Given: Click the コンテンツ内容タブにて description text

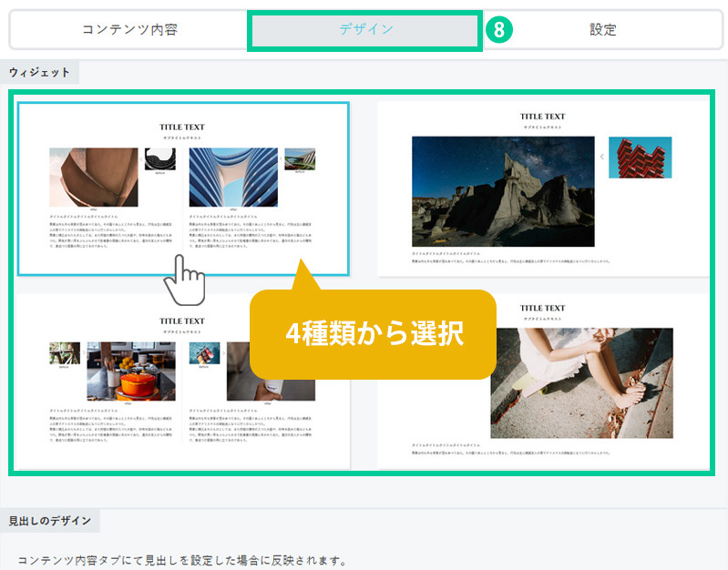Looking at the screenshot, I should [182, 560].
